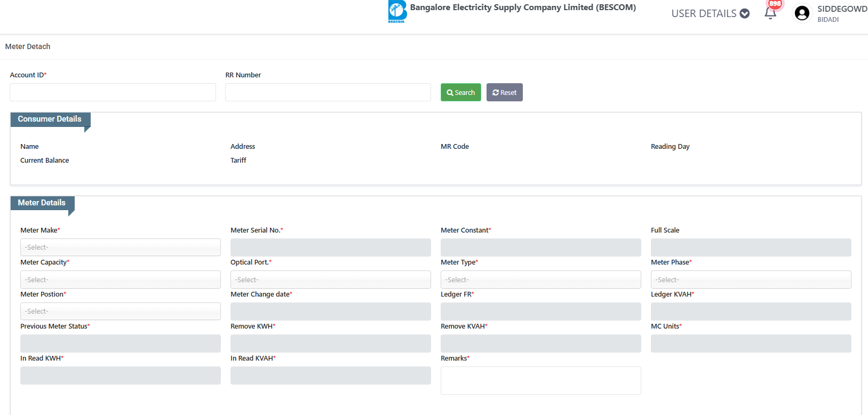Click the In Read KVAH field
The image size is (868, 415).
(331, 376)
